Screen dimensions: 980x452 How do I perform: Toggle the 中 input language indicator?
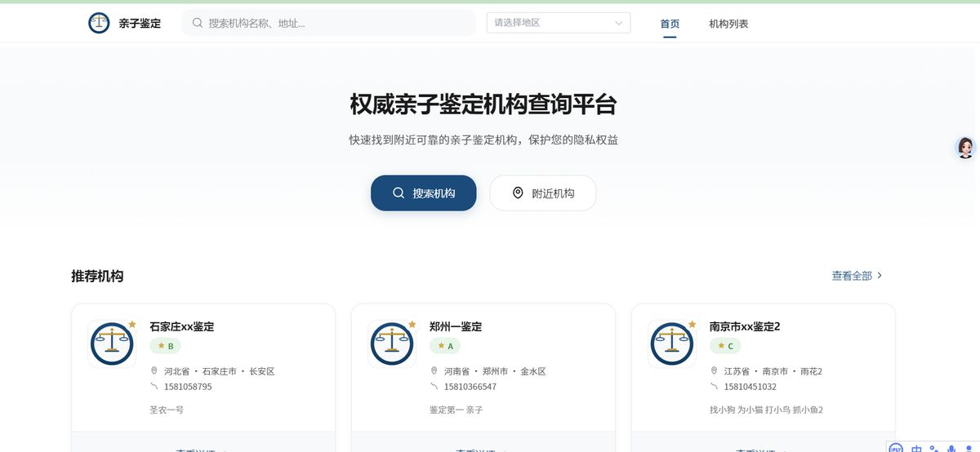coord(917,448)
